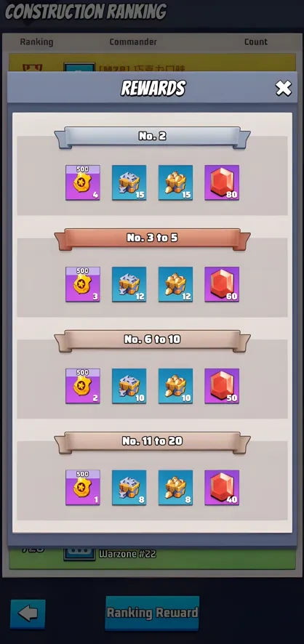Tap the No. 6 to 10 gold badge
The height and width of the screenshot is (644, 304).
pyautogui.click(x=83, y=386)
